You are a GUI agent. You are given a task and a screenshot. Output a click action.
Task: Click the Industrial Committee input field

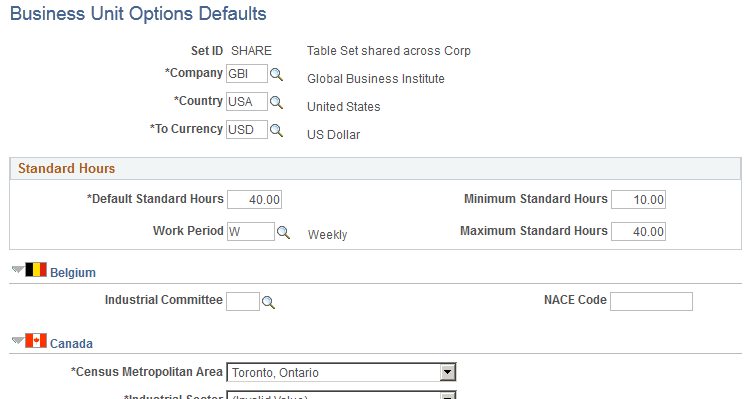(243, 301)
